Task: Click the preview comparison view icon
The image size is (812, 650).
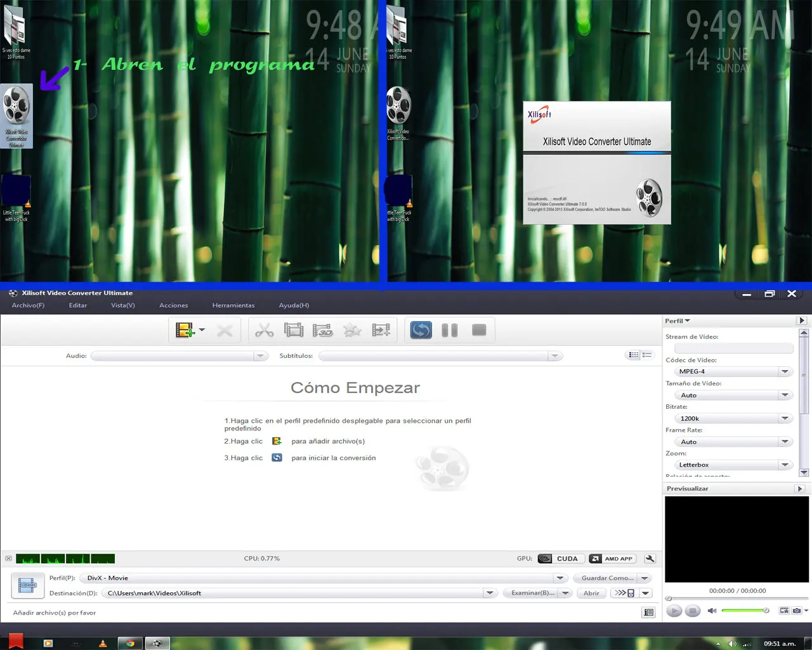Action: click(x=784, y=611)
